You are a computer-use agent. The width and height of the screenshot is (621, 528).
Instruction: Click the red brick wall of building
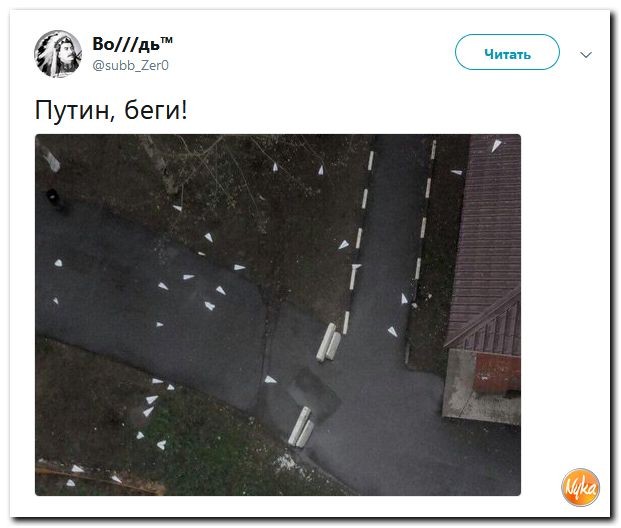498,372
